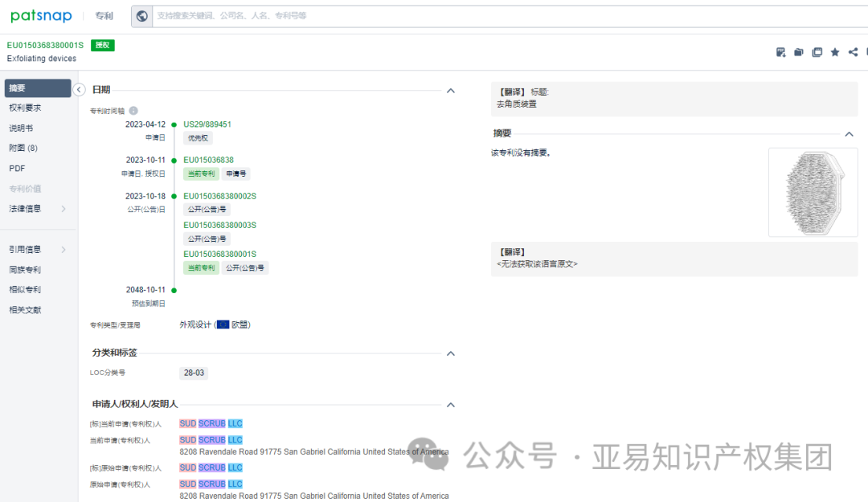Click the info icon next to 专利时间轴
The width and height of the screenshot is (868, 502).
tap(133, 111)
